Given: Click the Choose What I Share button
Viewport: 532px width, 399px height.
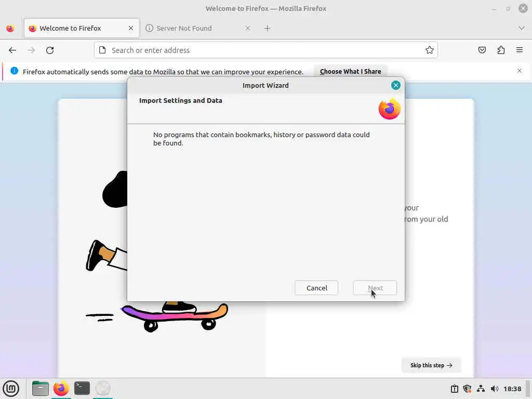Looking at the screenshot, I should (x=351, y=72).
